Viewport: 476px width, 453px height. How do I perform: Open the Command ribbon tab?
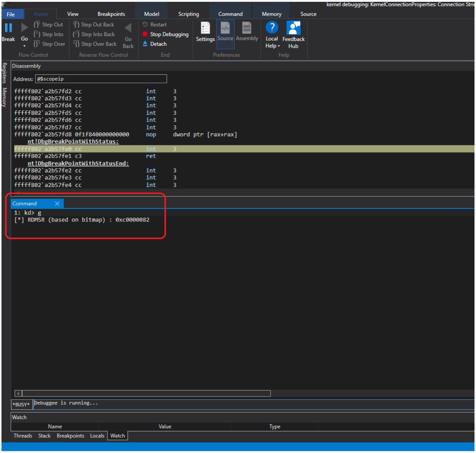tap(230, 14)
